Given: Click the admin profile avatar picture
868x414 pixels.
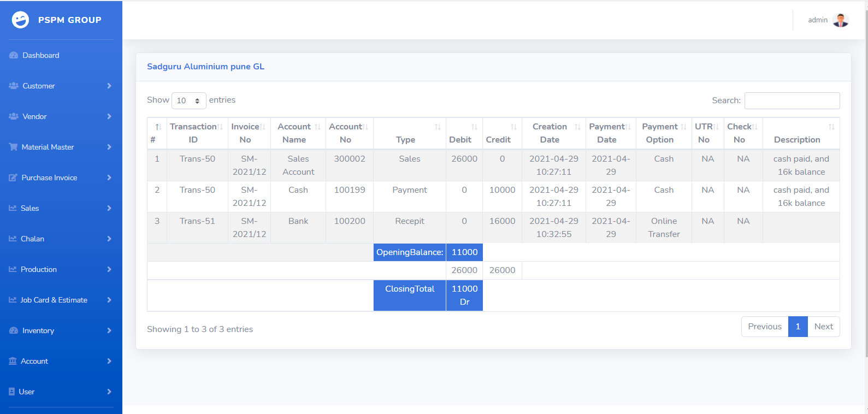Looking at the screenshot, I should click(x=841, y=20).
